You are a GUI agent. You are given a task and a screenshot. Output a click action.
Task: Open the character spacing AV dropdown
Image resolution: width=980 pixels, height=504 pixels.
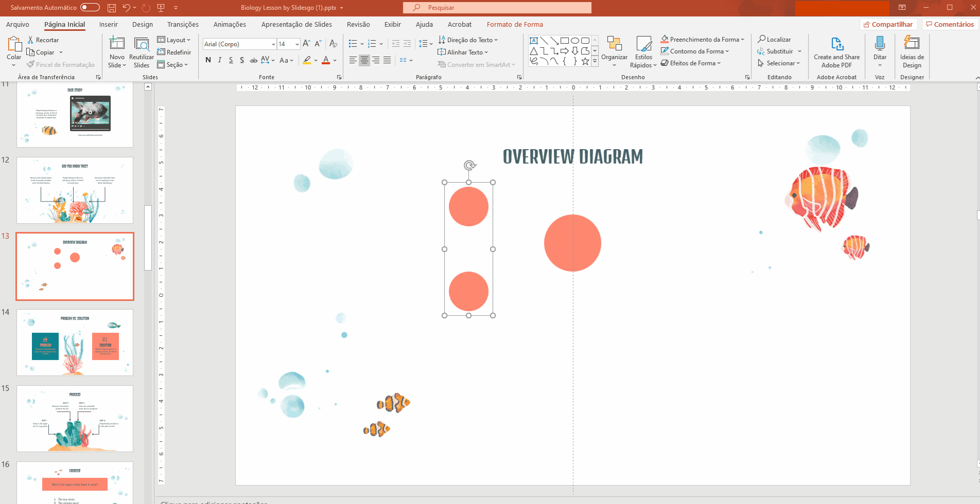(x=268, y=60)
